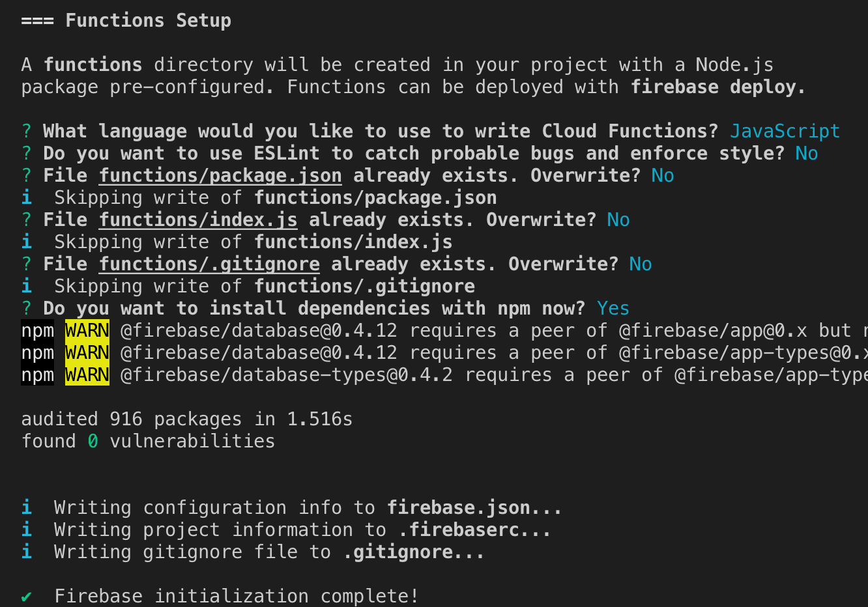The height and width of the screenshot is (607, 868).
Task: Open the underlined functions/.gitignore path
Action: pyautogui.click(x=209, y=264)
